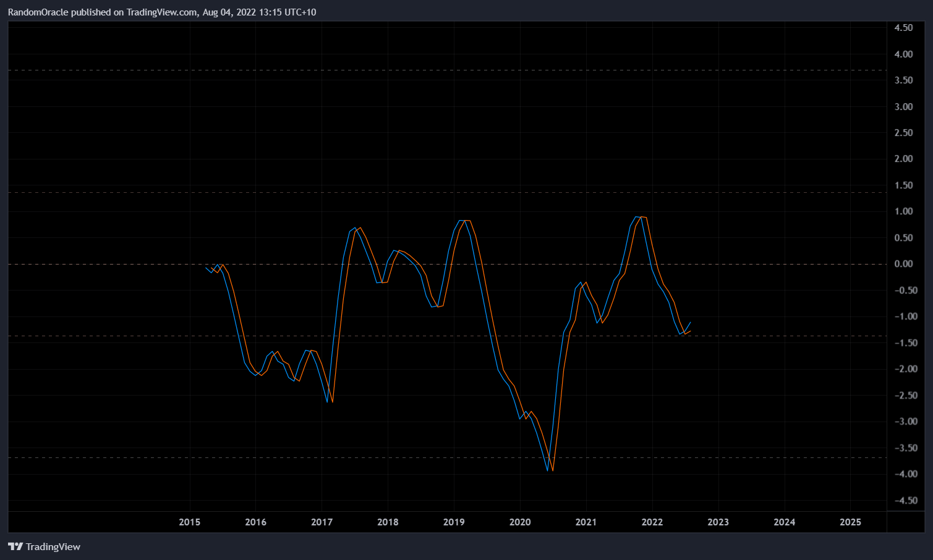The width and height of the screenshot is (933, 560).
Task: Click the 0.50 price scale value
Action: [903, 238]
